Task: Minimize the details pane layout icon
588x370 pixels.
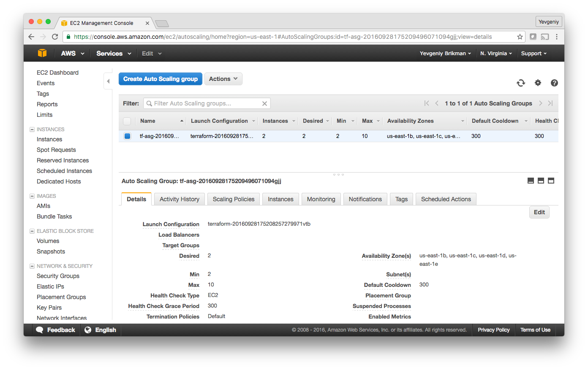Action: coord(531,181)
